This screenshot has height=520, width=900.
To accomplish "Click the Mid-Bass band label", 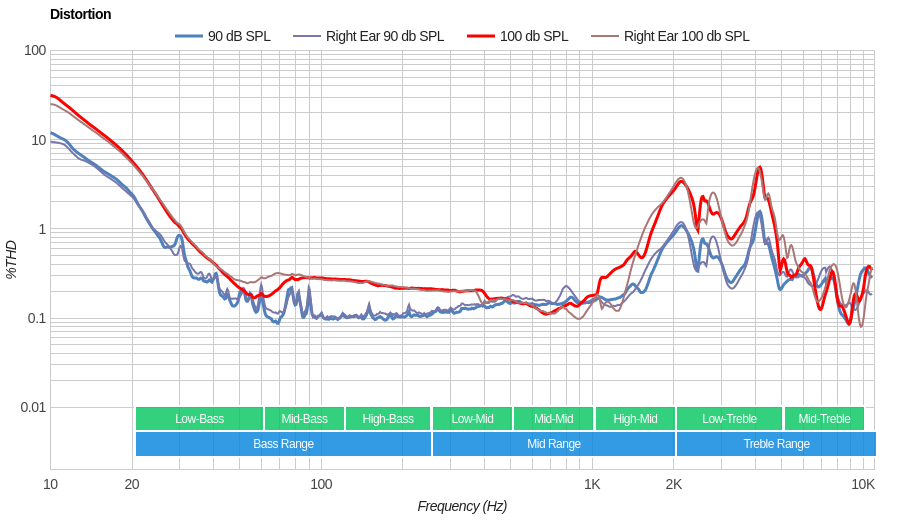I will pos(304,419).
